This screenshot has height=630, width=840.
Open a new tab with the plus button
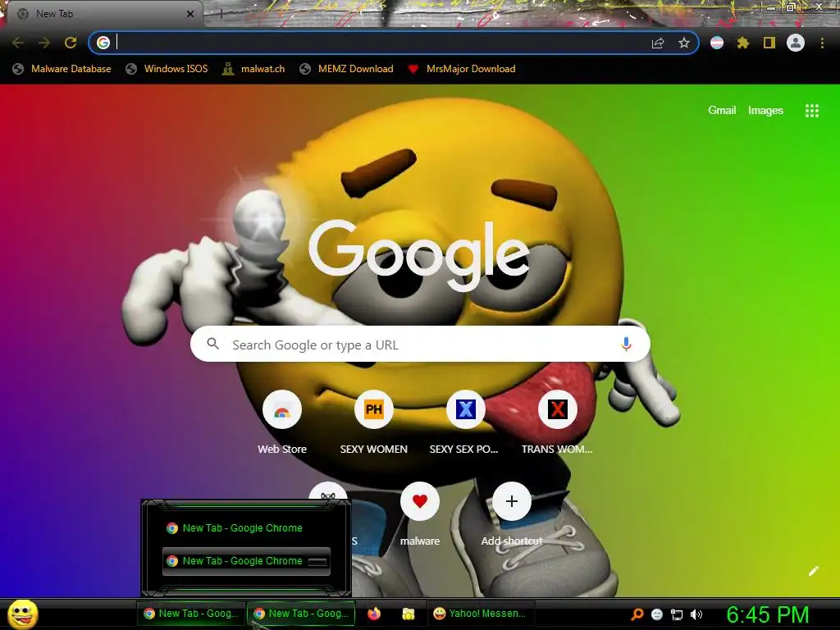(x=221, y=15)
